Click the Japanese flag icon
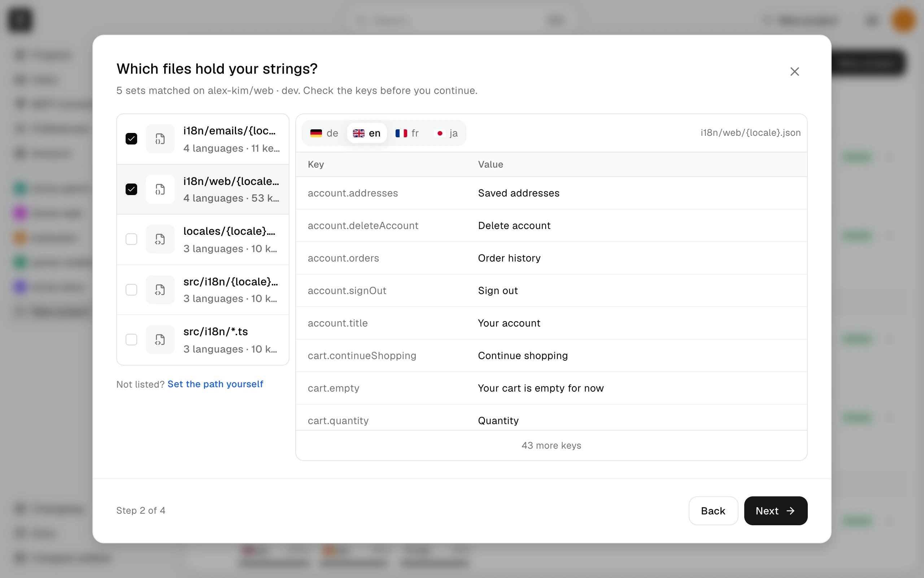 [x=440, y=133]
